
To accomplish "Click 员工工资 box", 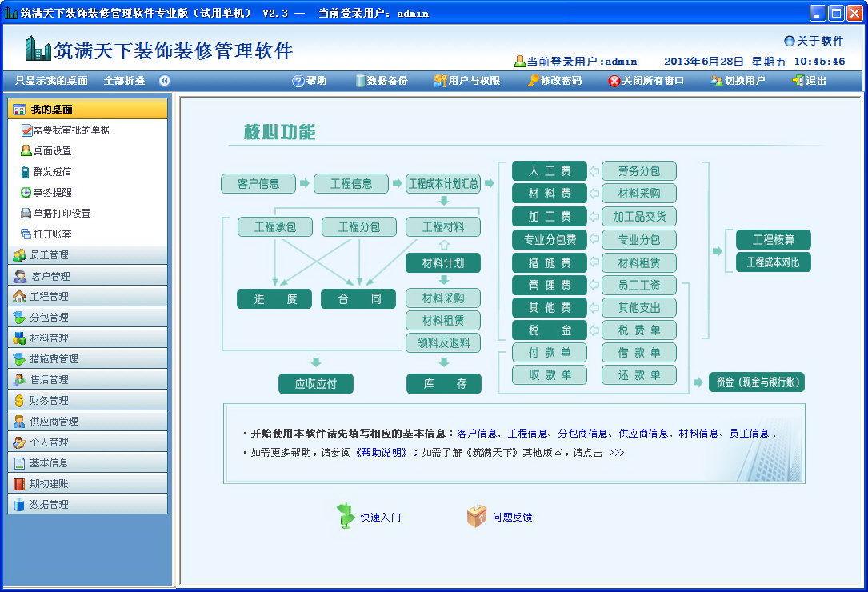I will point(639,286).
